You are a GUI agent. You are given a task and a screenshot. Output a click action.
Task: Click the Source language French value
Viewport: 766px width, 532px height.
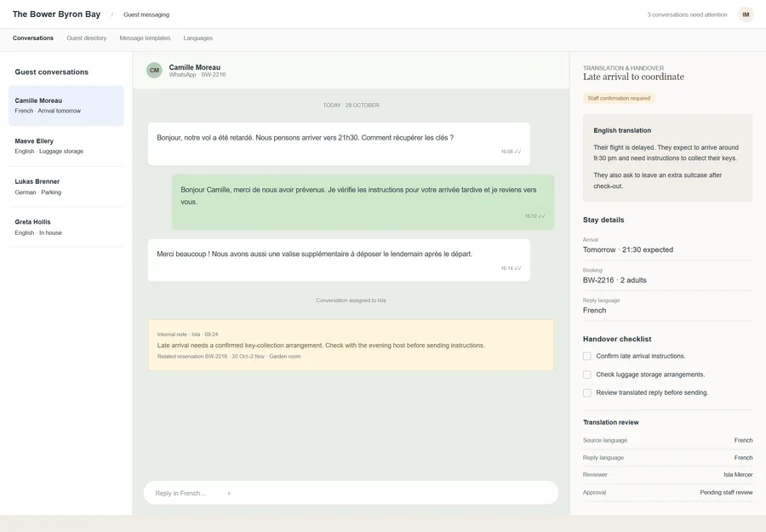[743, 440]
